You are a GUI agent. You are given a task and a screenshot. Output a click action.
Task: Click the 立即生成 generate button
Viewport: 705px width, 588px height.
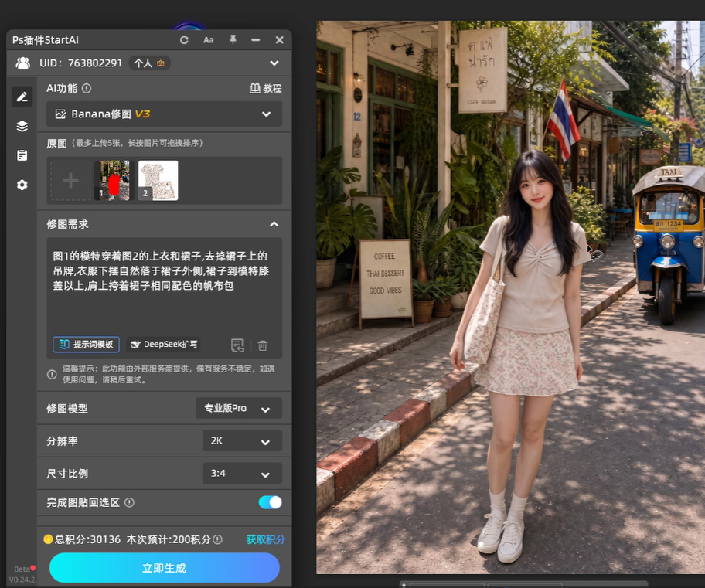164,568
